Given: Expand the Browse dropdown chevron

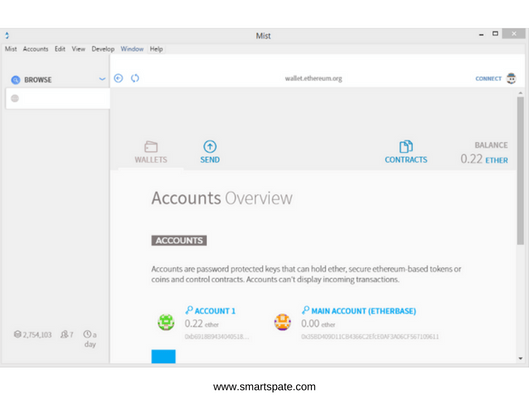Looking at the screenshot, I should click(x=102, y=79).
